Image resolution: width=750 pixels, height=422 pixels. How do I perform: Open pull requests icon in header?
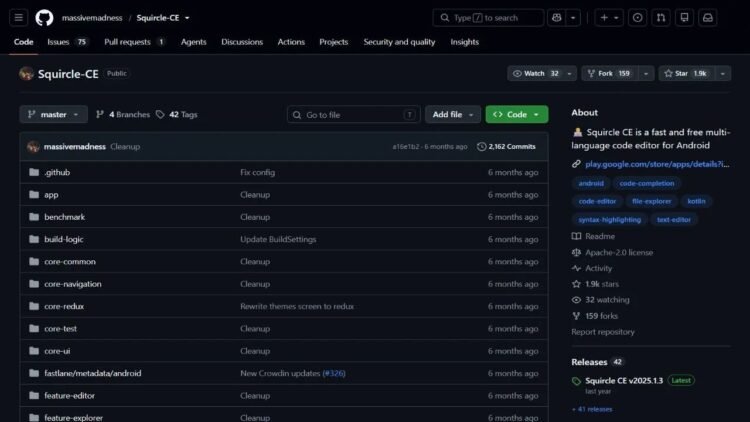tap(661, 18)
